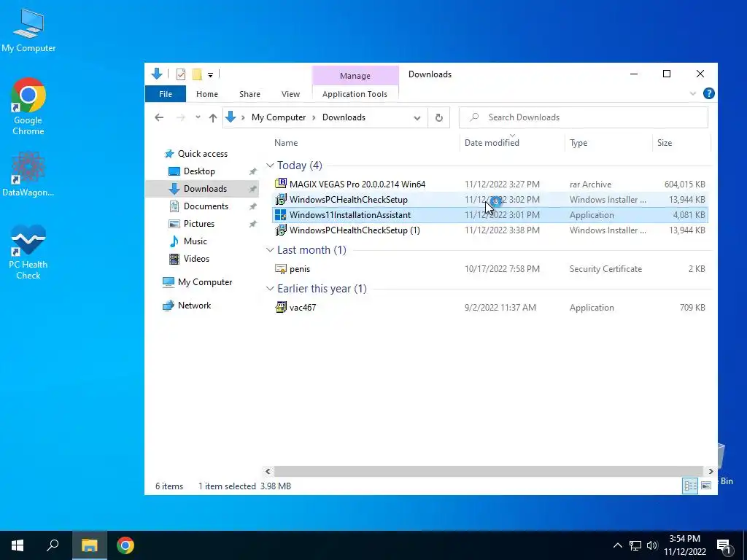This screenshot has width=747, height=560.
Task: Click the blue Downloads arrow title bar icon
Action: (157, 74)
